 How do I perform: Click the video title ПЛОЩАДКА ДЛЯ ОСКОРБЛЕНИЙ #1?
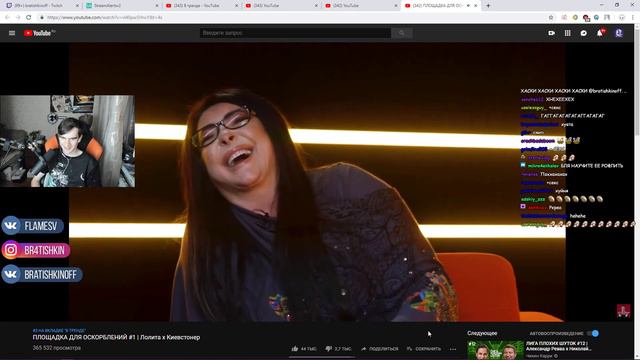(x=116, y=337)
